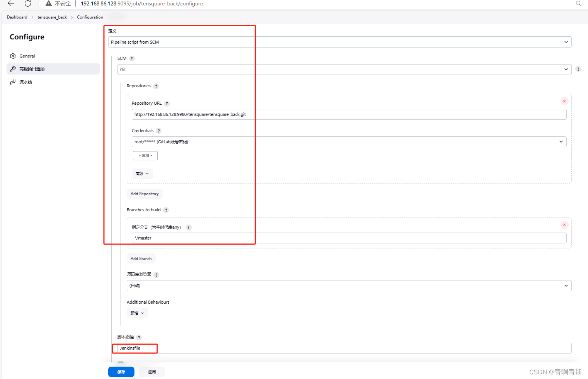Open the SCM dropdown set to Git
The height and width of the screenshot is (379, 588).
(344, 70)
